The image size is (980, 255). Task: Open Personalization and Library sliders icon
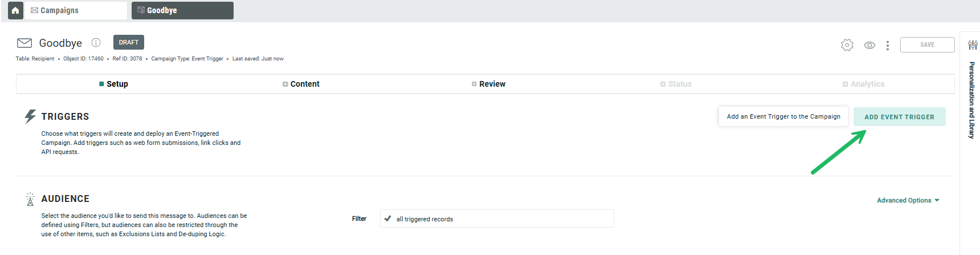tap(973, 44)
